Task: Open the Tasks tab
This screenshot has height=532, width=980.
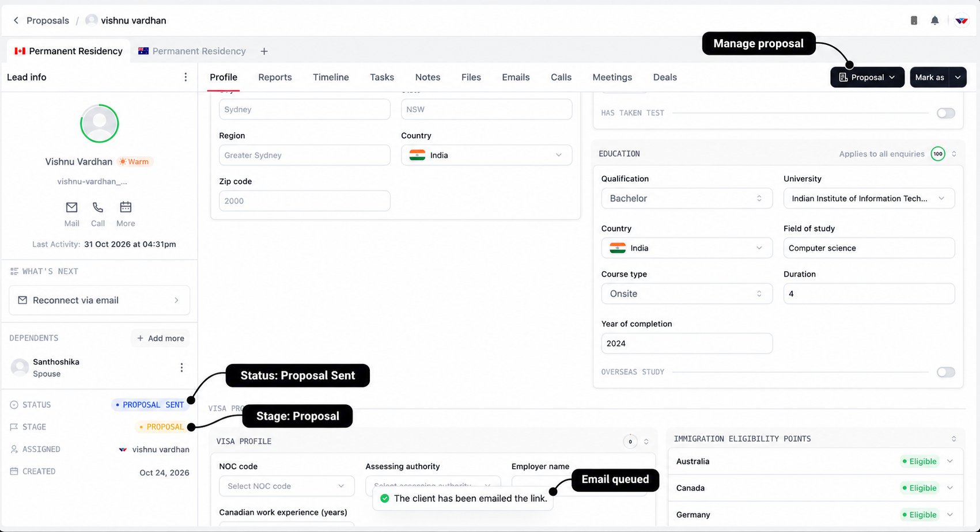Action: (x=382, y=77)
